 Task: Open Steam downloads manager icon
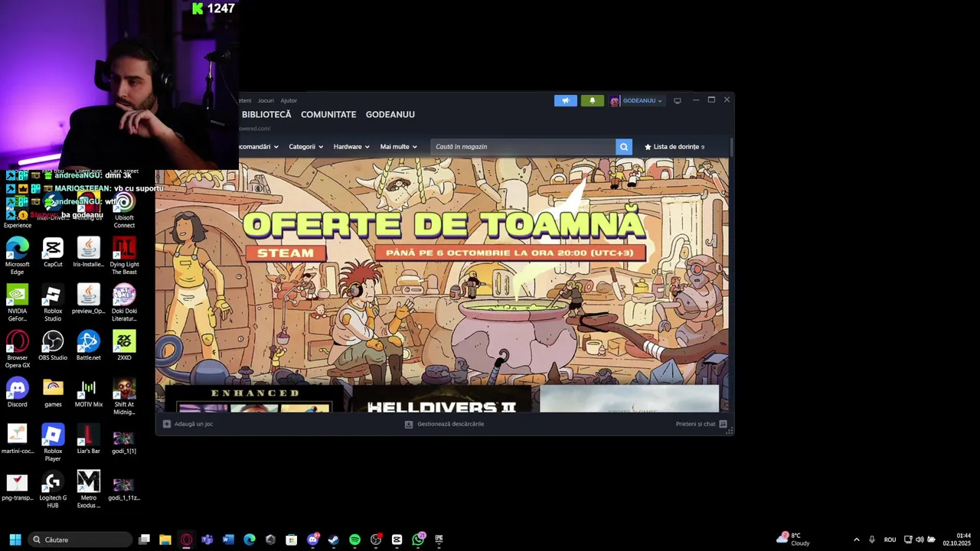click(409, 424)
